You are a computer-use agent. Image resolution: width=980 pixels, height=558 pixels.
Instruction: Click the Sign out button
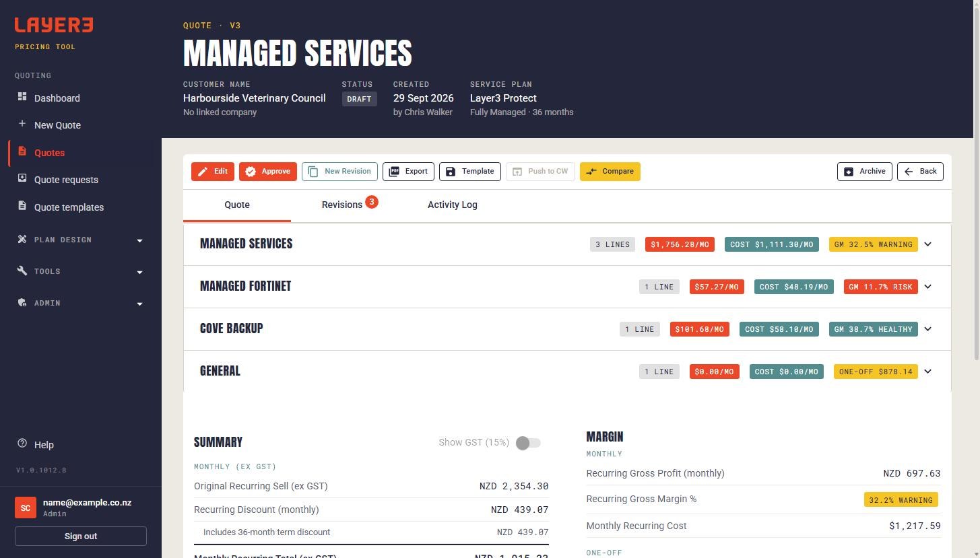(x=81, y=536)
